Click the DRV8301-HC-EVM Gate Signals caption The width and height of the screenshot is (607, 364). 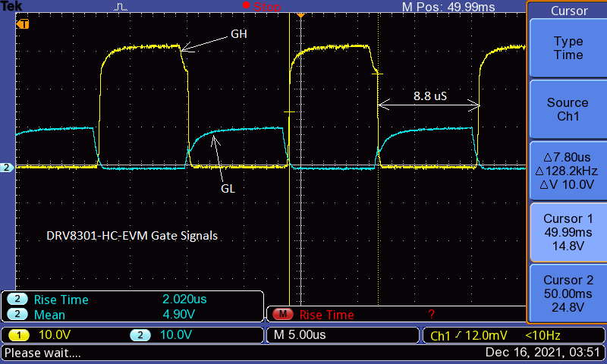point(132,236)
